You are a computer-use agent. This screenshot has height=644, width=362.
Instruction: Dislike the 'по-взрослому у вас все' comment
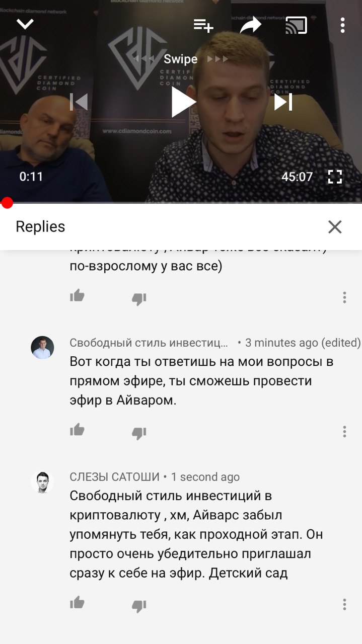[139, 298]
